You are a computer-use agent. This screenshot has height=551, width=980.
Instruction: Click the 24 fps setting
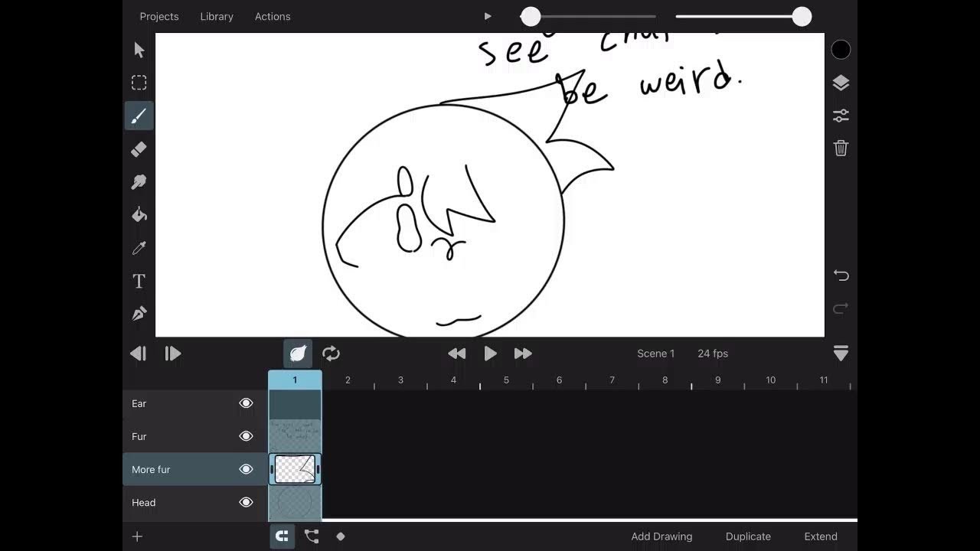click(713, 354)
